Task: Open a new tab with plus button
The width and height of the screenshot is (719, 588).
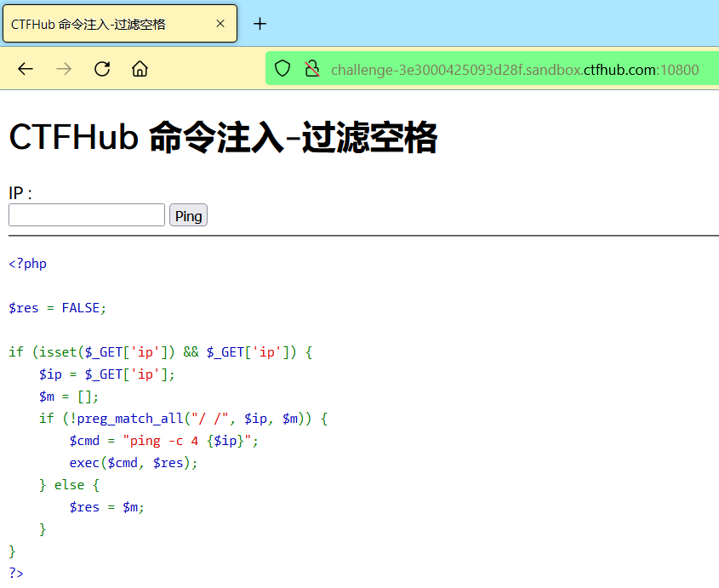Action: 260,24
